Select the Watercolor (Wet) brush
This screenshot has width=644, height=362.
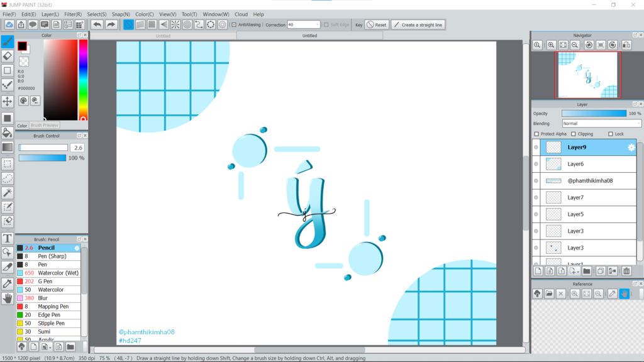(48, 273)
